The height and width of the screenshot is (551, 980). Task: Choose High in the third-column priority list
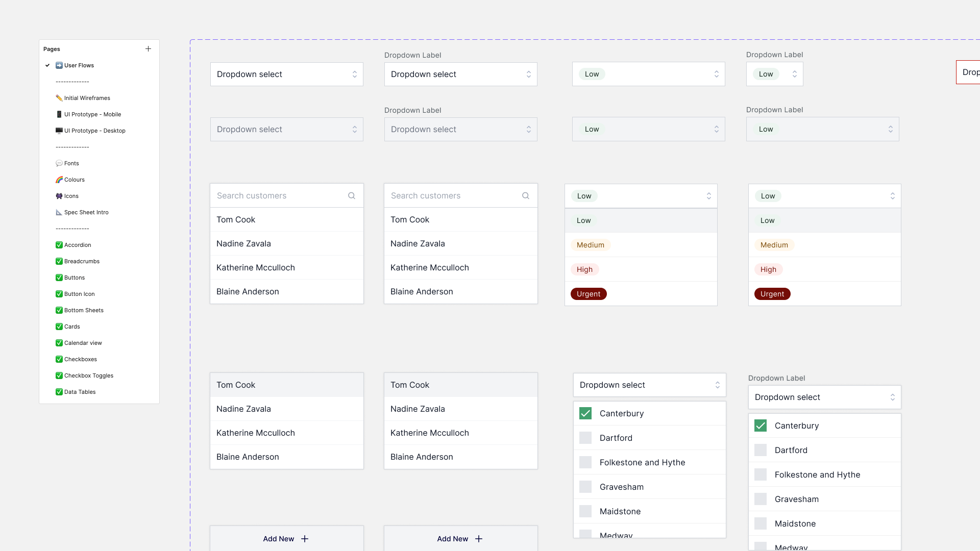pyautogui.click(x=641, y=269)
